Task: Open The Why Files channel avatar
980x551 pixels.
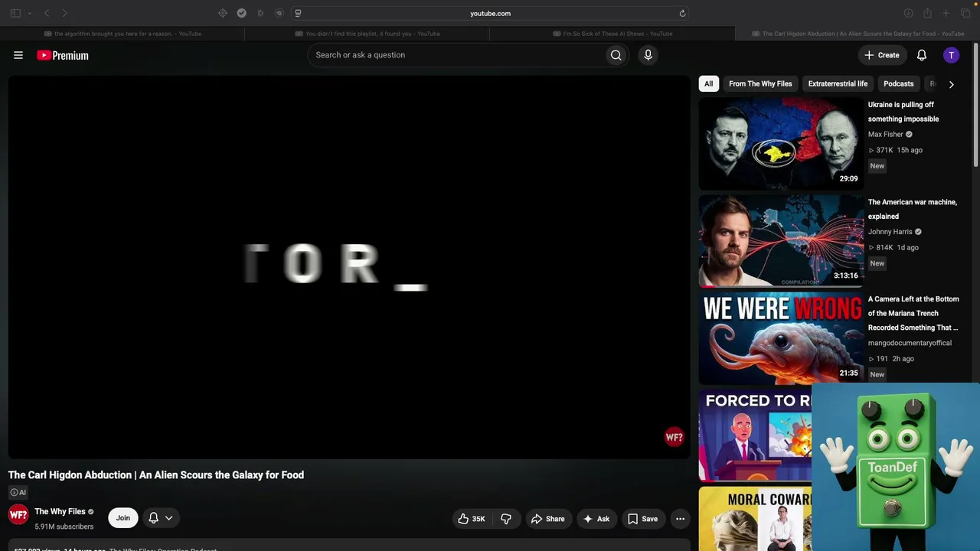Action: click(x=18, y=515)
